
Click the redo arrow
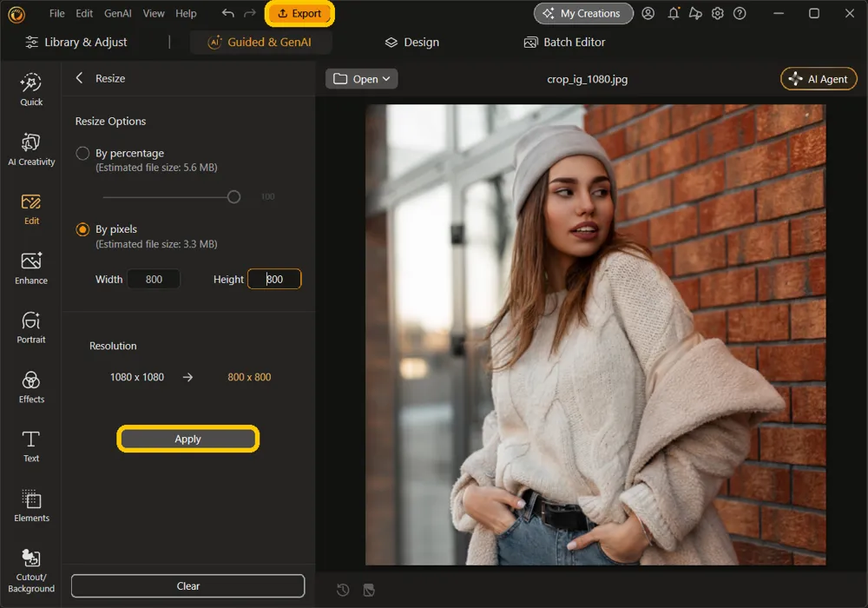[250, 13]
